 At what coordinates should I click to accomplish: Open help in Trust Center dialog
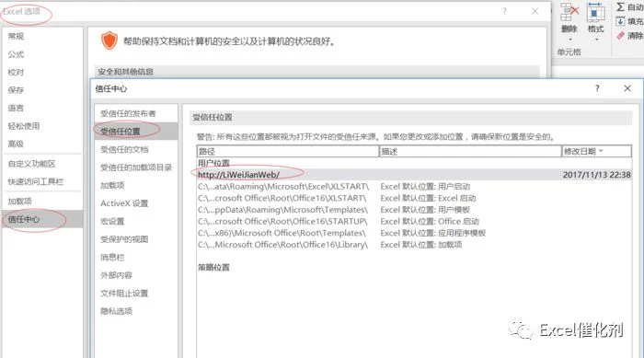point(597,88)
